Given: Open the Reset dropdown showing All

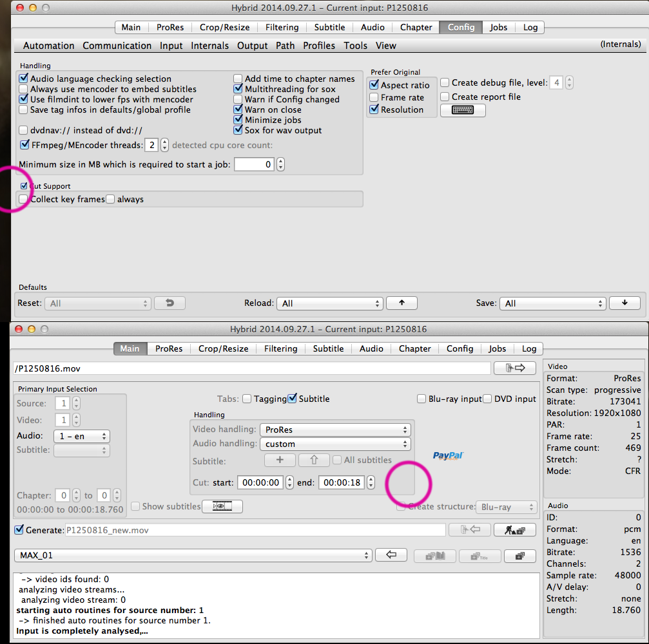Looking at the screenshot, I should coord(98,303).
